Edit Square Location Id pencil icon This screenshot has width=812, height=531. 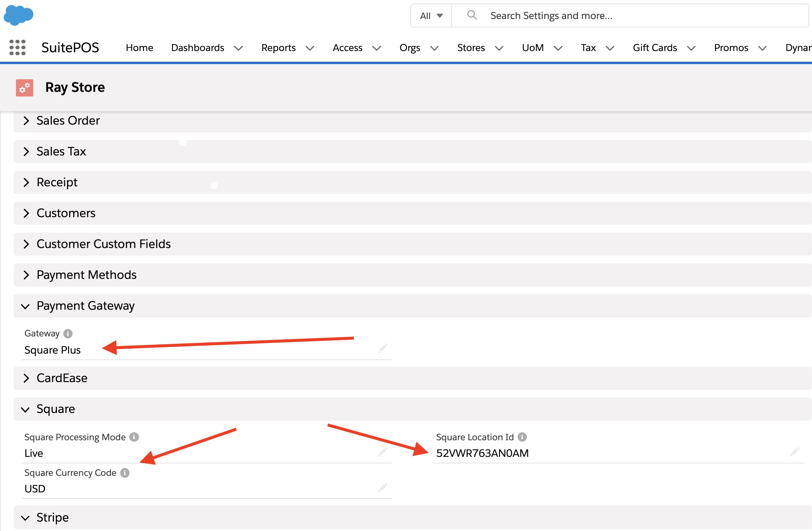pyautogui.click(x=794, y=452)
